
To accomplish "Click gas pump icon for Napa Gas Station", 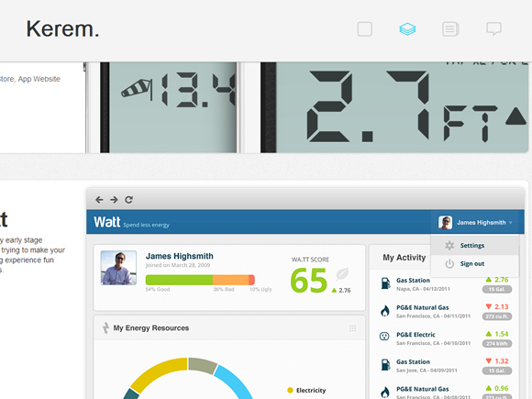I will click(385, 283).
